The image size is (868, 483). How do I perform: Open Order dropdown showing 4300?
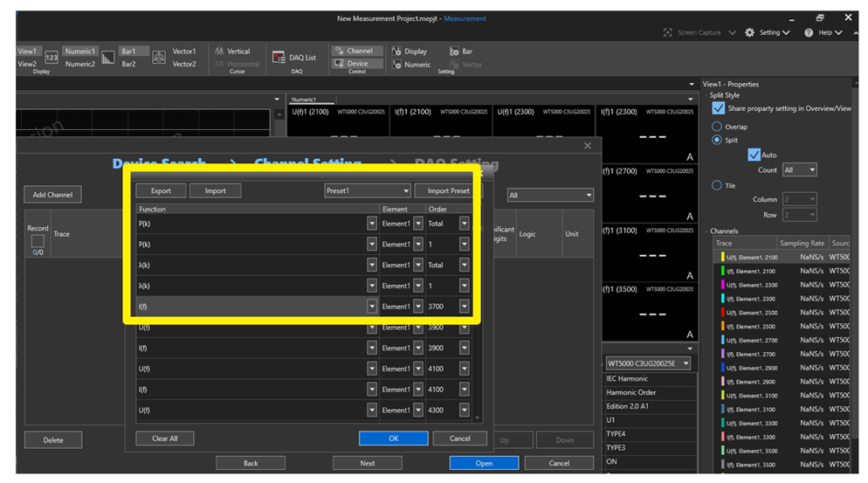[464, 410]
